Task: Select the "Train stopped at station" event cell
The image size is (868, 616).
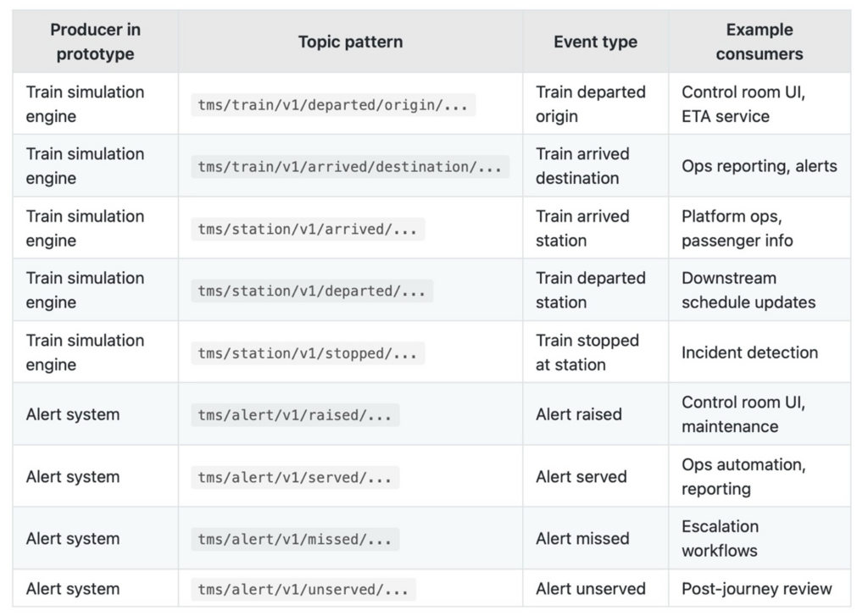Action: tap(587, 352)
